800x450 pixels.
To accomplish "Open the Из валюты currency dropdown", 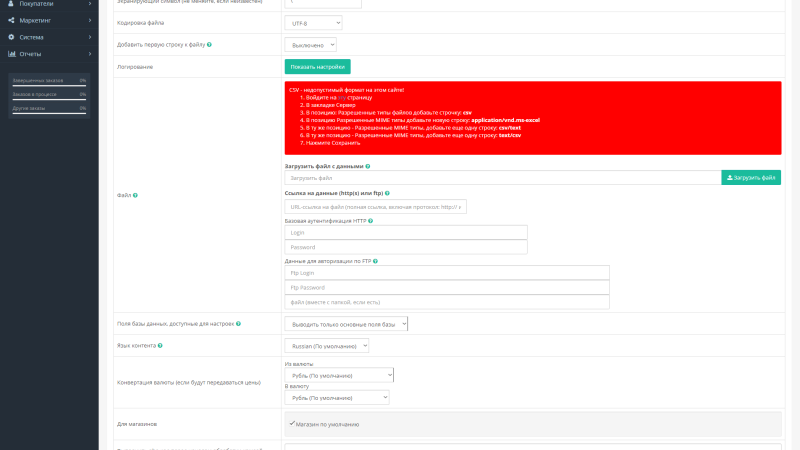I will [339, 376].
